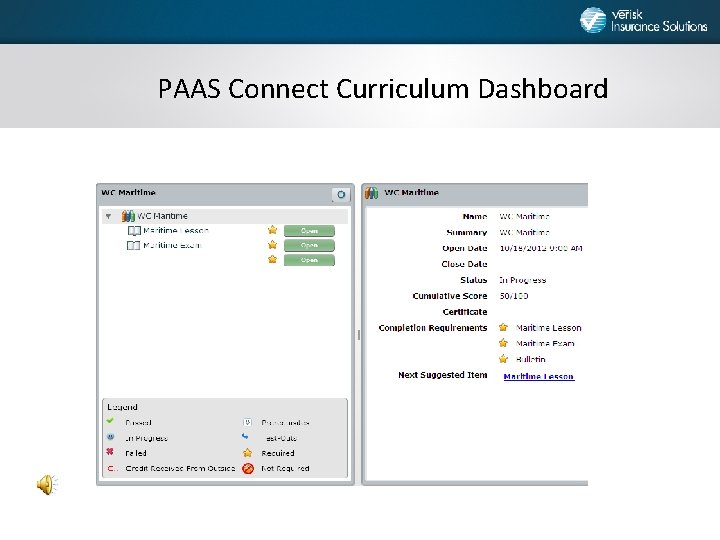This screenshot has height=540, width=720.
Task: Click the splitter handle between the two panels
Action: click(359, 335)
